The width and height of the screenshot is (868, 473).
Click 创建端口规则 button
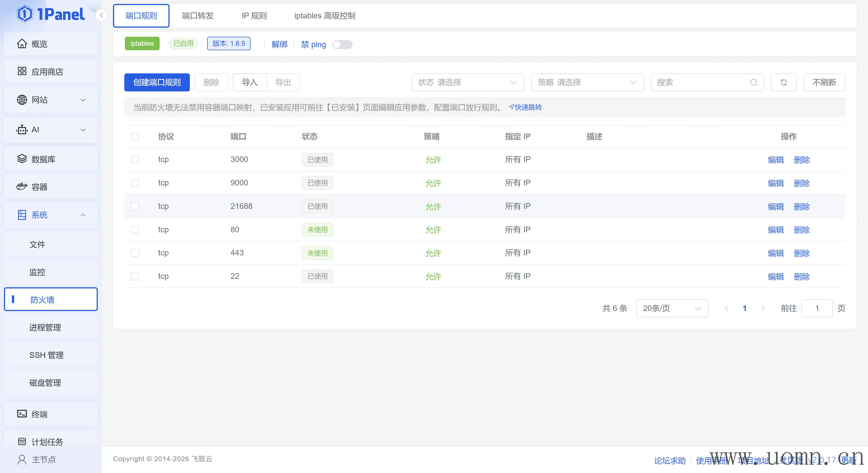[157, 82]
